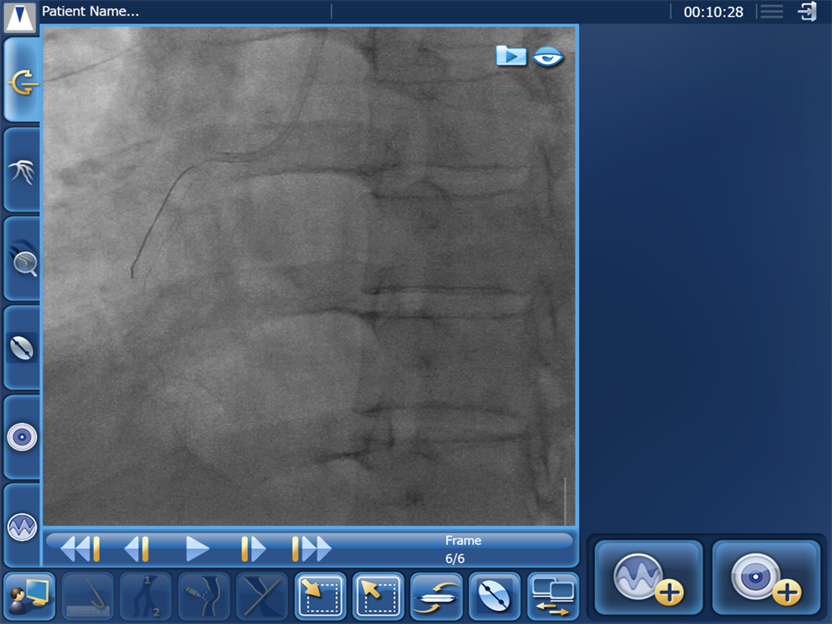Switch to the pressure waveform sidebar tab
The width and height of the screenshot is (832, 624).
tap(22, 526)
